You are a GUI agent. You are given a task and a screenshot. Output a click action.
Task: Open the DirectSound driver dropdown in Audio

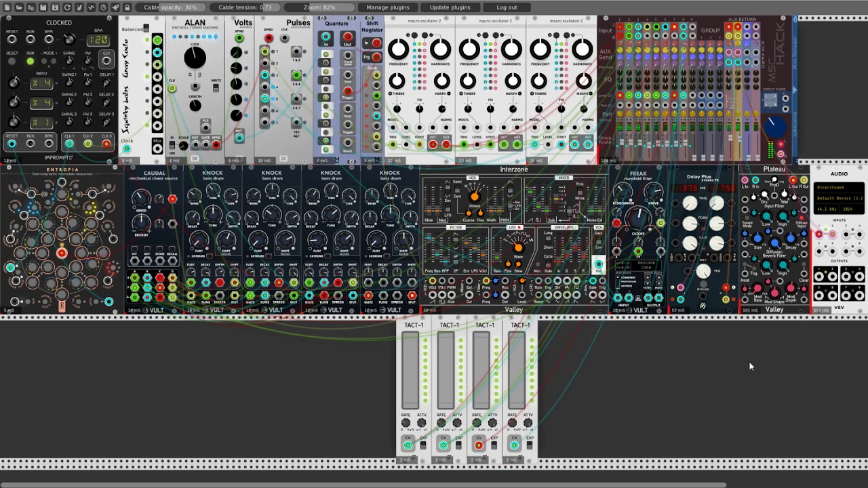point(839,188)
